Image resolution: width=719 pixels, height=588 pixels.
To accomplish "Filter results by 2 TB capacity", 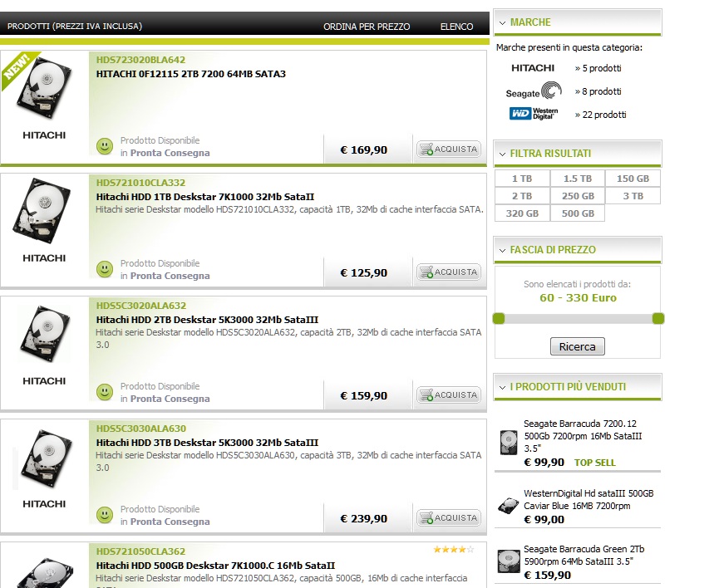I will [x=522, y=196].
